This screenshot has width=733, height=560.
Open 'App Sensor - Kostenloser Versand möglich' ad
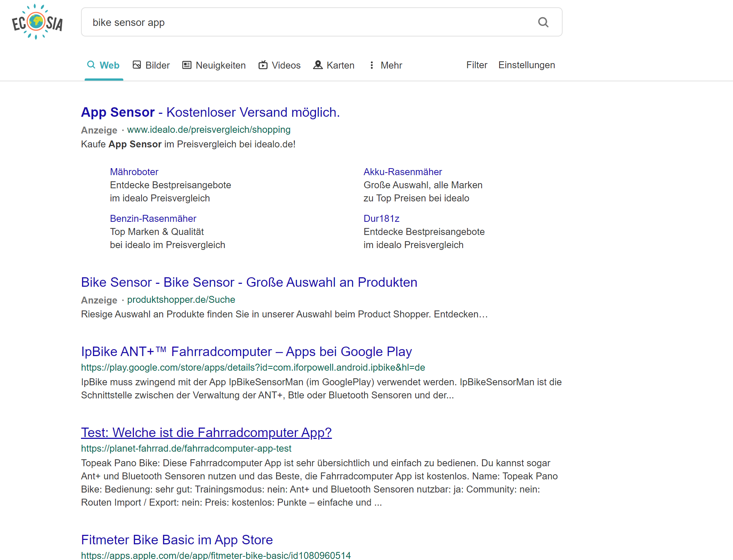(210, 112)
